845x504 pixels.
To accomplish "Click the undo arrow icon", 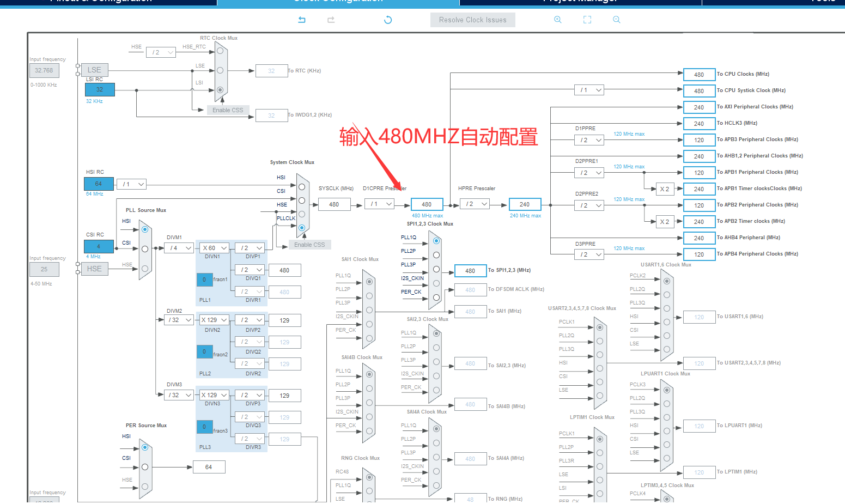I will (x=301, y=20).
